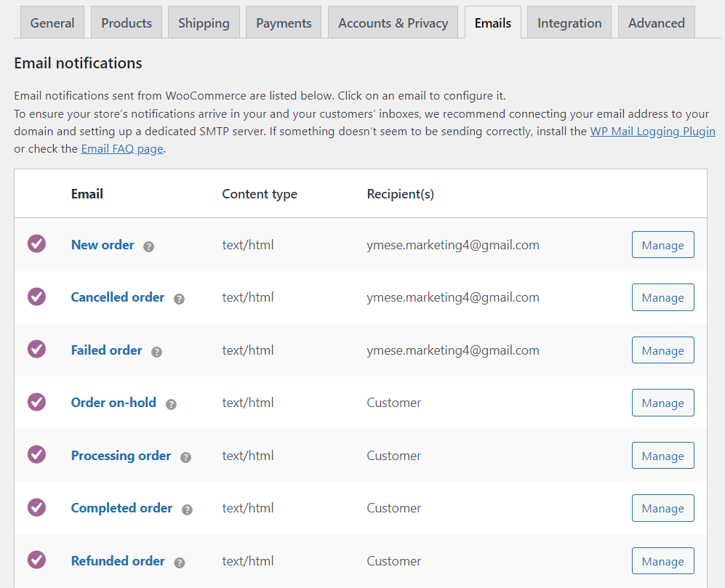Open the Completed order email link
This screenshot has height=588, width=725.
coord(121,508)
